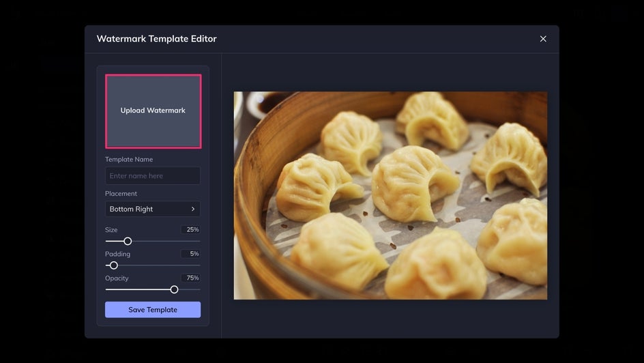Viewport: 644px width, 363px height.
Task: Click the Size slider handle
Action: point(128,241)
